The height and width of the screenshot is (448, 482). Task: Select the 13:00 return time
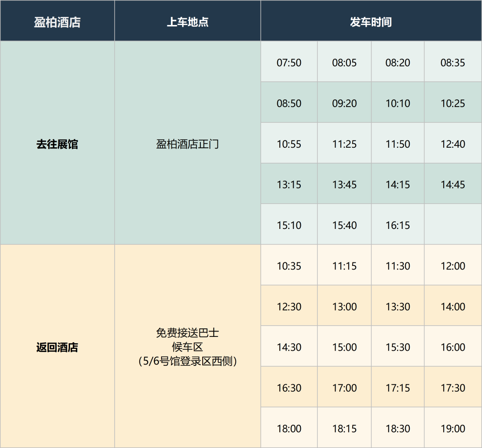(x=344, y=305)
